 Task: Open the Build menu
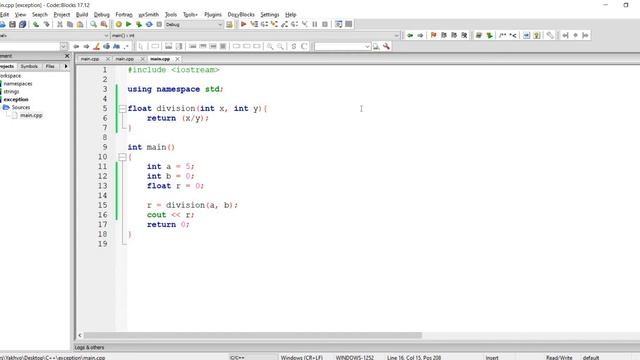pyautogui.click(x=82, y=15)
